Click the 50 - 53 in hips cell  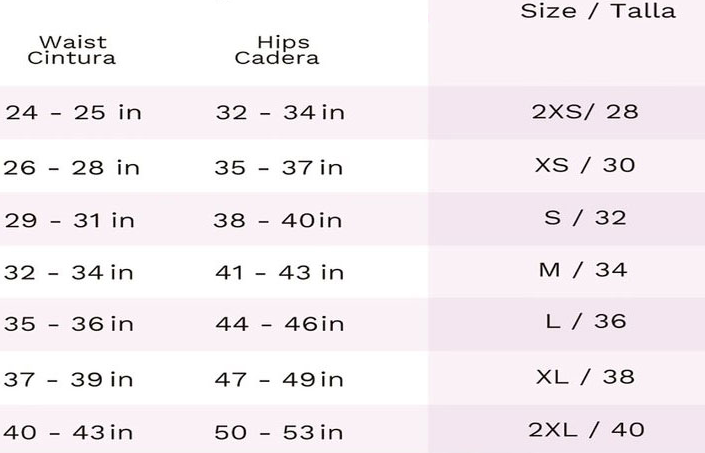coord(279,433)
